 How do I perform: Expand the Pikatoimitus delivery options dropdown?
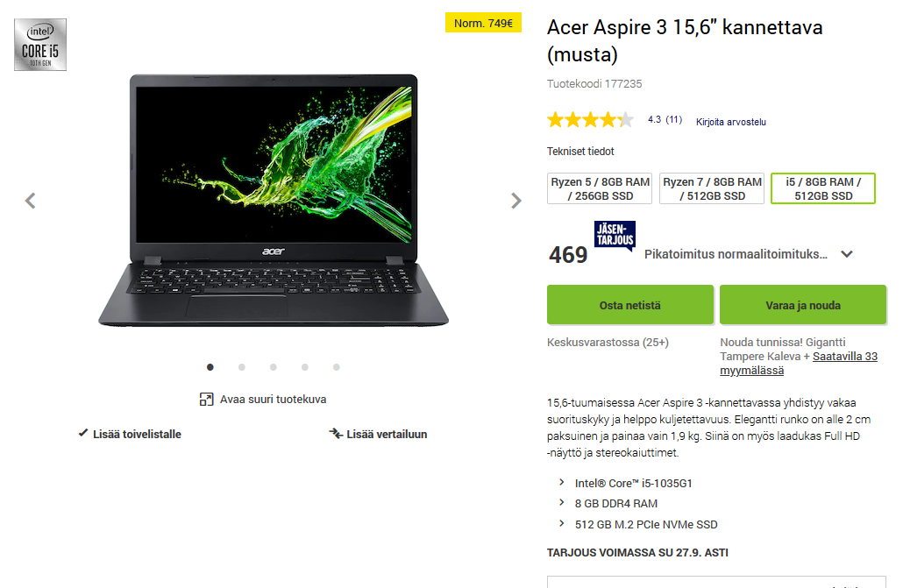click(847, 254)
